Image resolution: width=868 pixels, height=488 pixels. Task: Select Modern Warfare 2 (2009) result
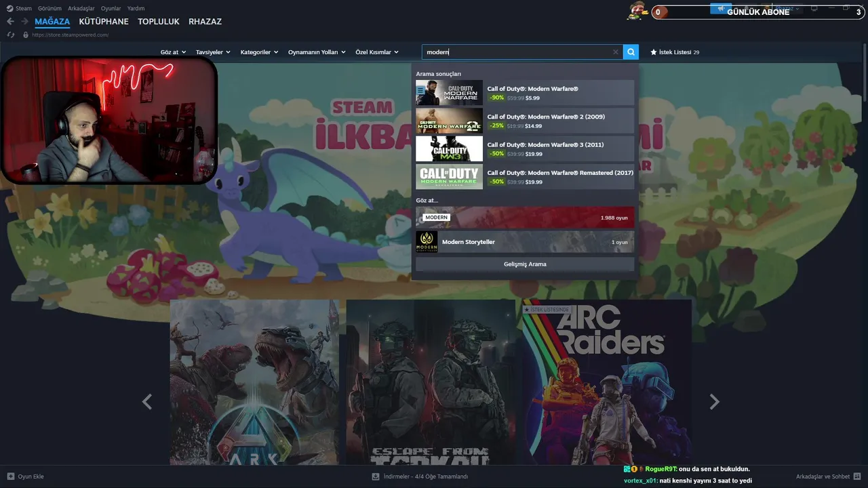pos(525,121)
